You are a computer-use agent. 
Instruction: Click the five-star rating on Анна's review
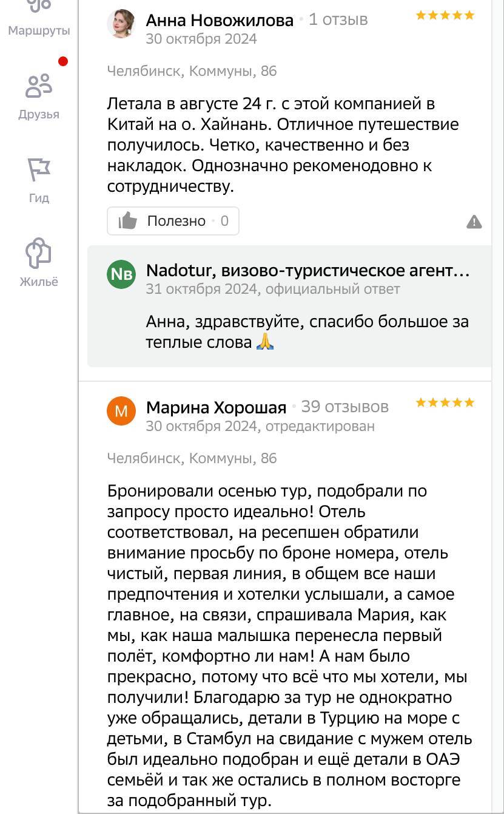(x=445, y=16)
